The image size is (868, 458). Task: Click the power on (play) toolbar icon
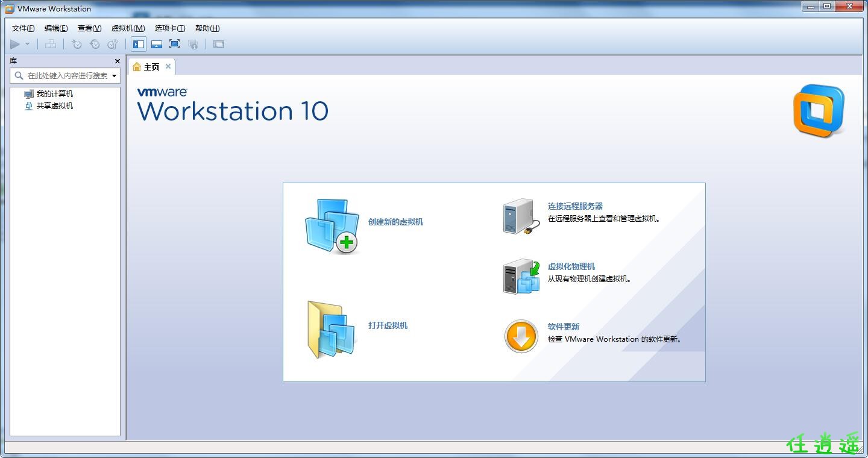tap(15, 44)
